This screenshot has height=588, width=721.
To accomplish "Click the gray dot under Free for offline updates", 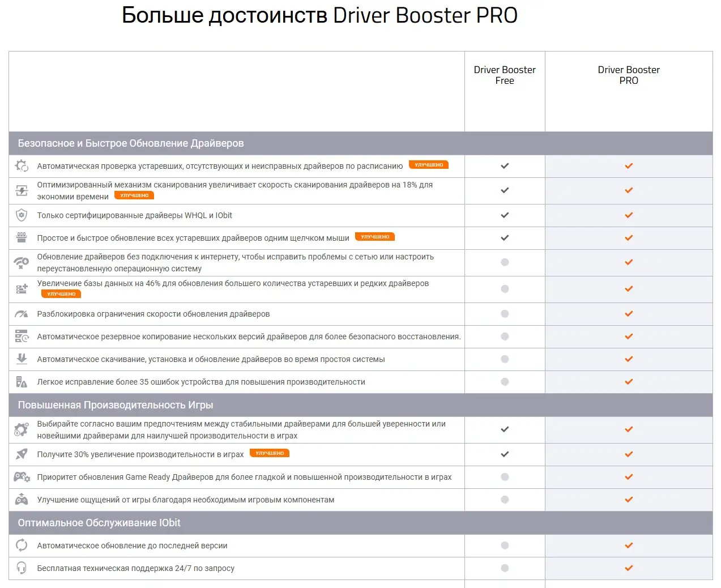I will click(504, 262).
